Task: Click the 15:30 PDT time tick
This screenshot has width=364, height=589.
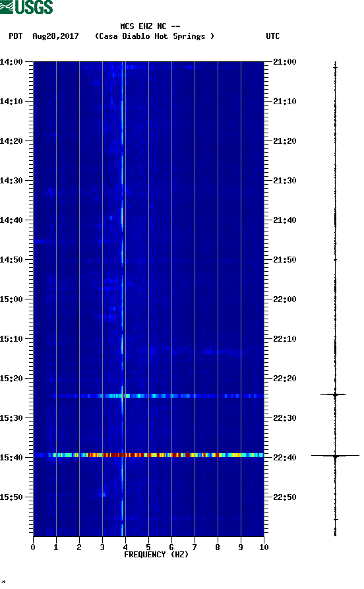Action: [x=11, y=418]
